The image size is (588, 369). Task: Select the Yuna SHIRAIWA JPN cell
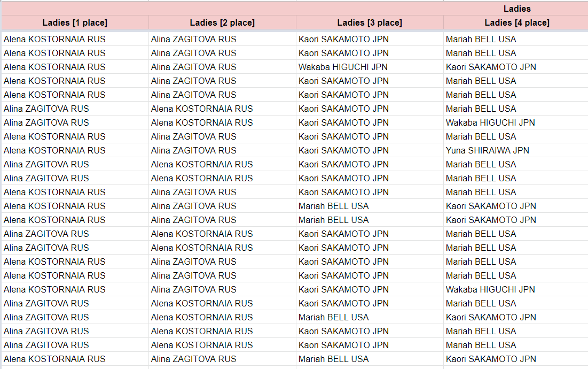[x=487, y=150]
